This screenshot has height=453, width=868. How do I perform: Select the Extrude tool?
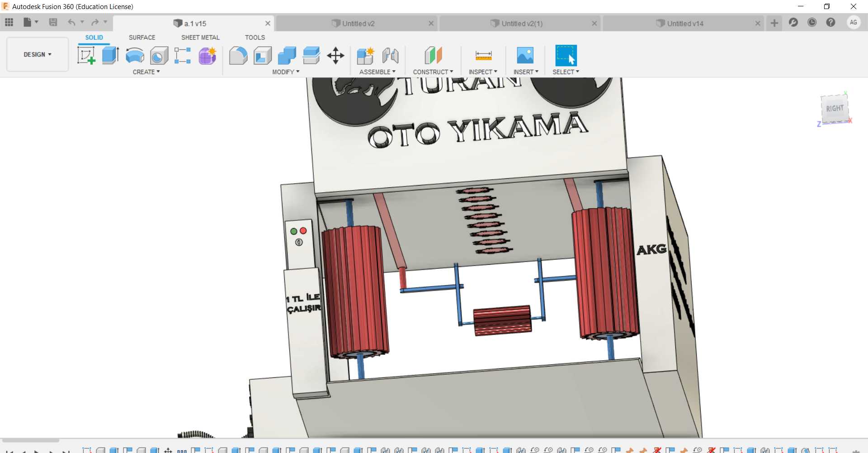110,56
